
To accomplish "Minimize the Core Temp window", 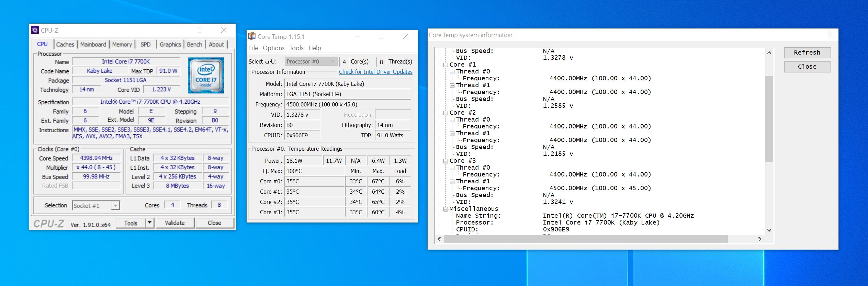I will point(358,36).
